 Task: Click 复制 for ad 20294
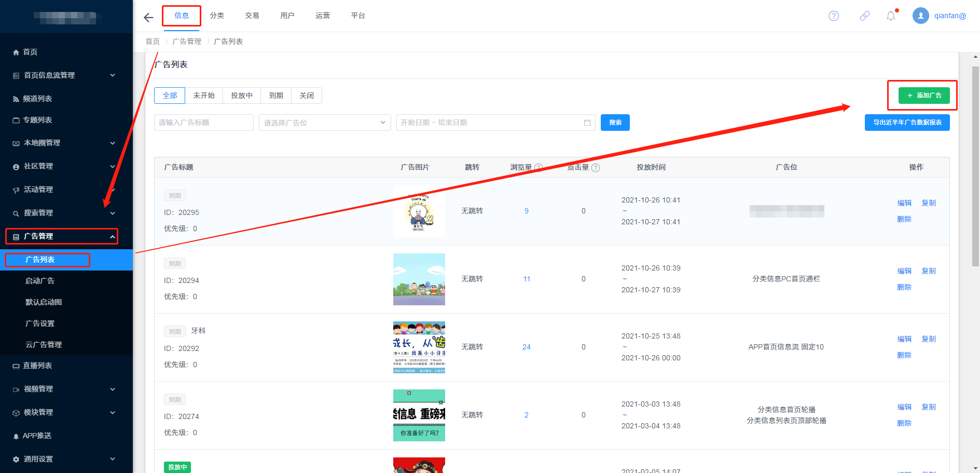929,271
